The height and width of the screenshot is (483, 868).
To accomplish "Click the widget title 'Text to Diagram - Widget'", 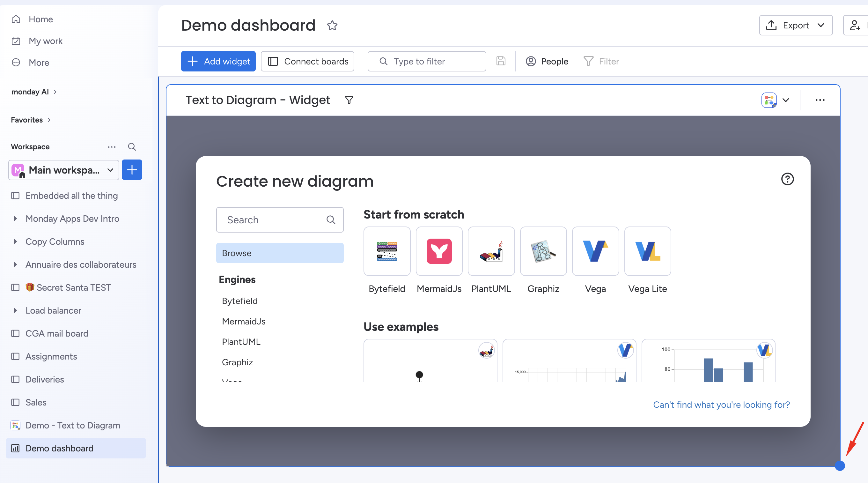I will [258, 100].
